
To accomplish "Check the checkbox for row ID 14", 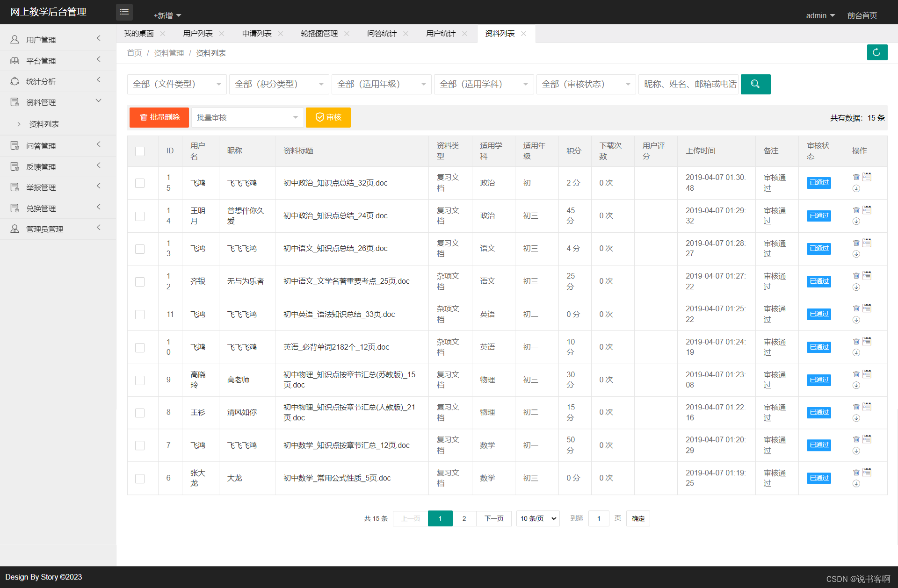I will 140,216.
